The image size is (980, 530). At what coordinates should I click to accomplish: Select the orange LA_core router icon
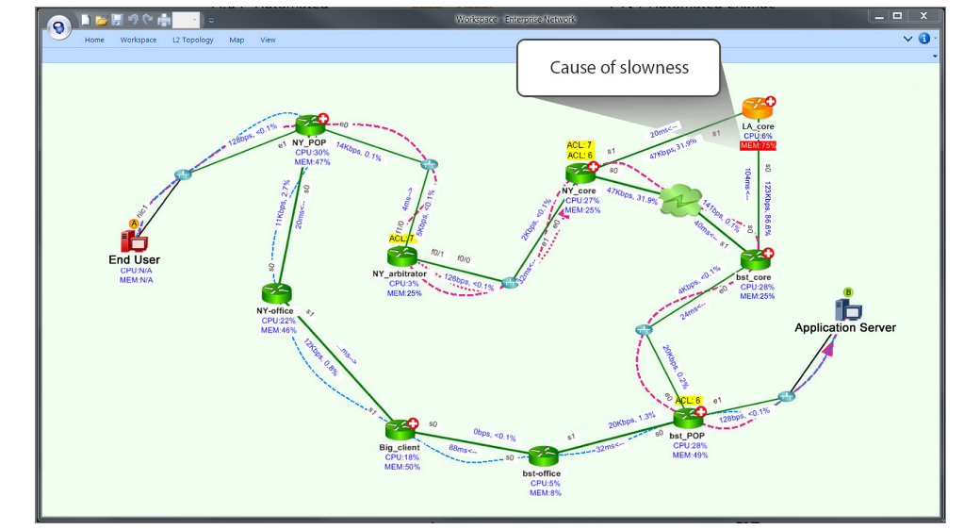(757, 108)
